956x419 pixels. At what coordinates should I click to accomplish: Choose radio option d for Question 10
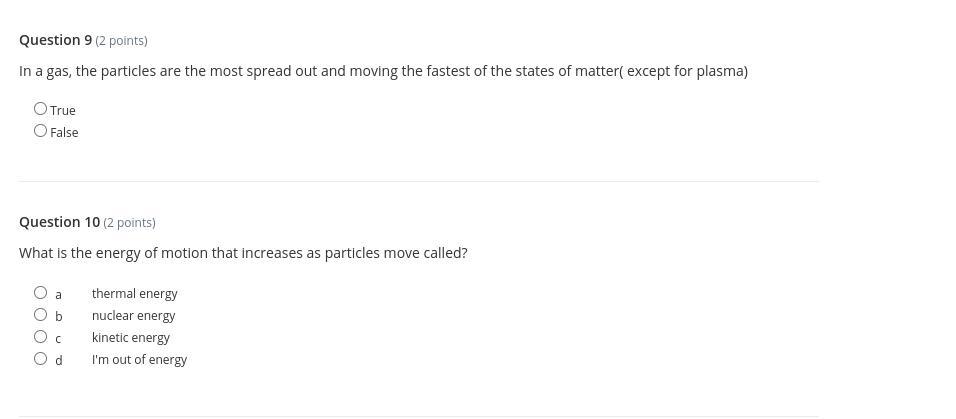click(40, 359)
